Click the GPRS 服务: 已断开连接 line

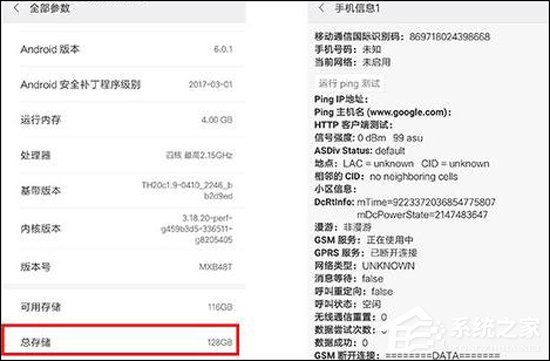365,253
